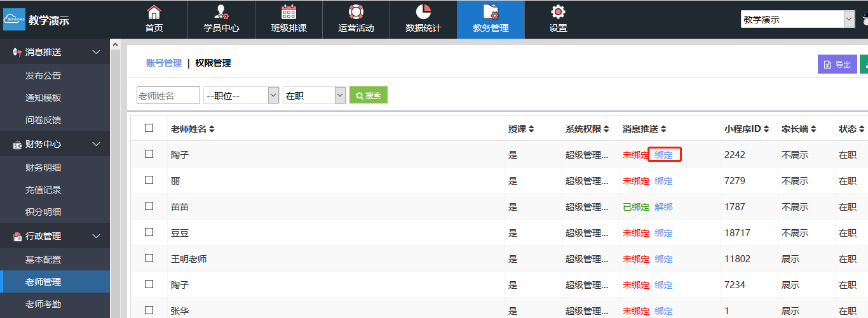Viewport: 868px width, 318px height.
Task: Open the 在职 status dropdown
Action: pos(313,95)
